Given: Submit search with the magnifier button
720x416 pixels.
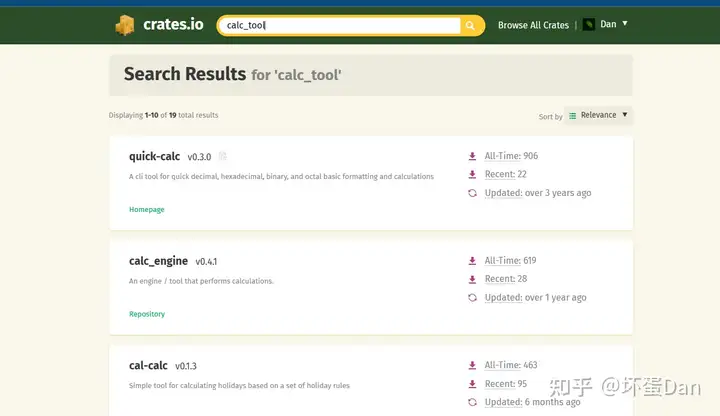Looking at the screenshot, I should click(x=471, y=26).
